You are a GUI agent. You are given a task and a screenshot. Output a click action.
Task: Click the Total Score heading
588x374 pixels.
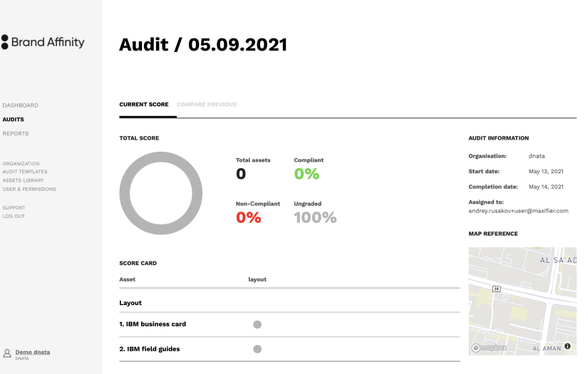(x=139, y=138)
